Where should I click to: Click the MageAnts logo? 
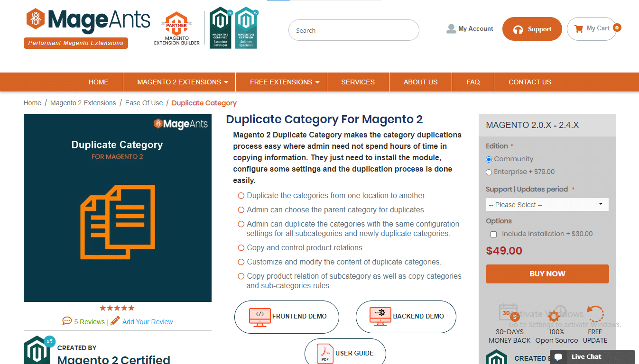[88, 20]
